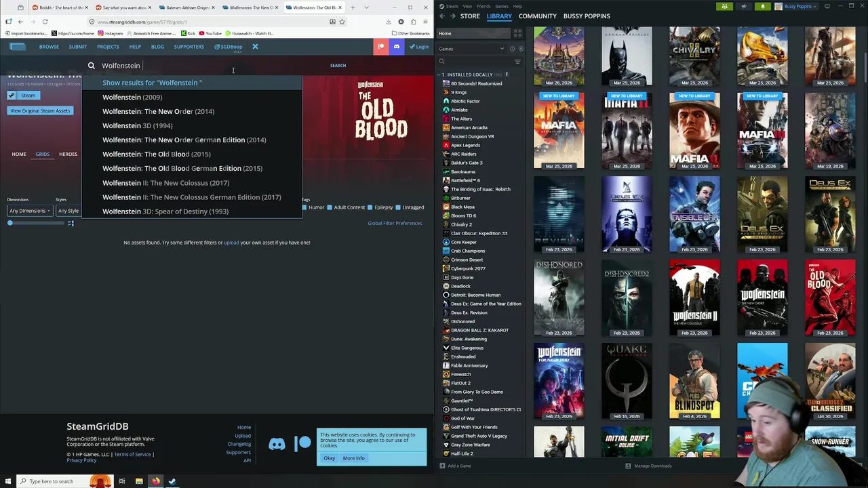Viewport: 868px width, 488px height.
Task: Open a new browser tab with the plus icon
Action: (x=353, y=7)
